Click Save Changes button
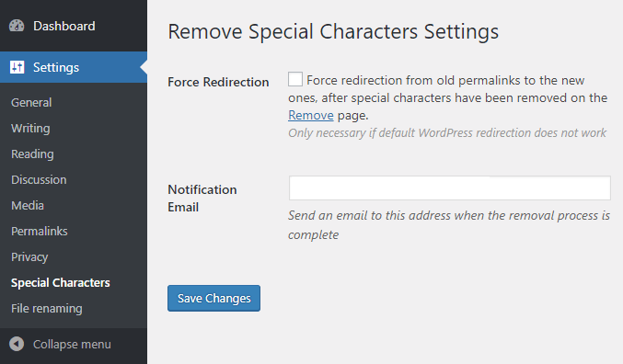This screenshot has width=623, height=364. click(x=213, y=298)
